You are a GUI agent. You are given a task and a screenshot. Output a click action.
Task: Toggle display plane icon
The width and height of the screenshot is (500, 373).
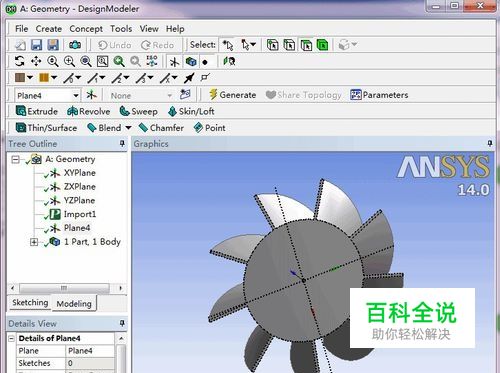coord(174,62)
